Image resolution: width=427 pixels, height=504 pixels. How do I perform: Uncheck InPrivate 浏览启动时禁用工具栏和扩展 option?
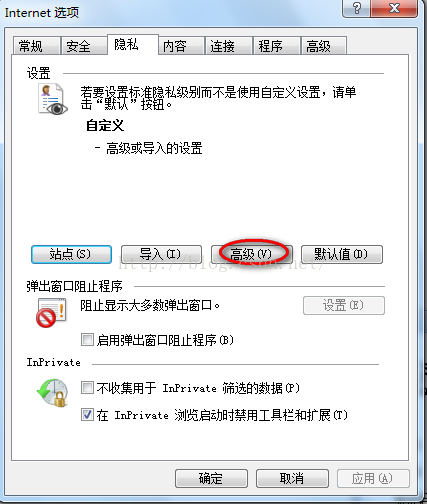pos(87,415)
